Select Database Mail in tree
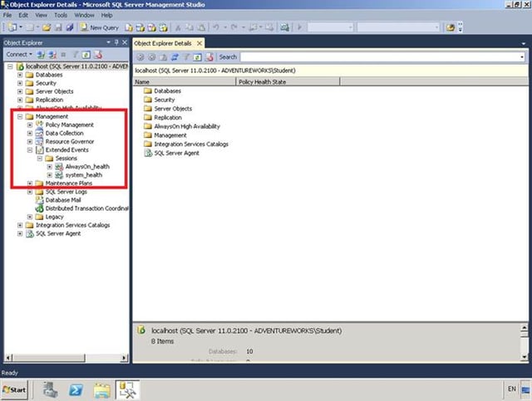532x401 pixels. click(x=63, y=200)
